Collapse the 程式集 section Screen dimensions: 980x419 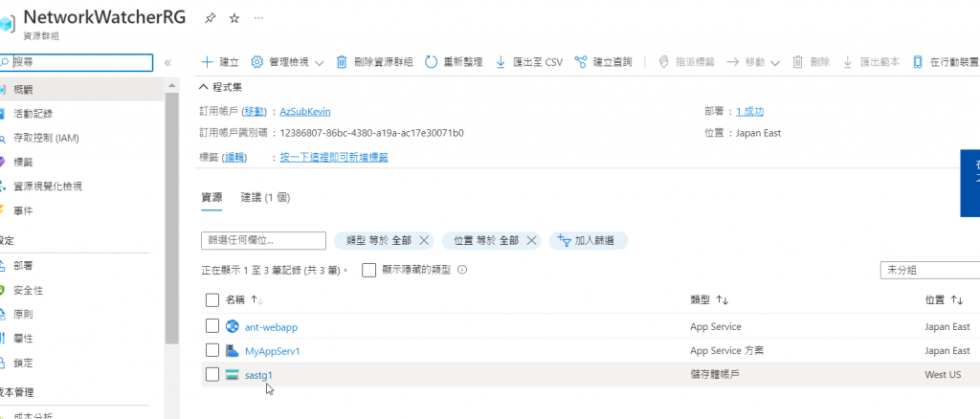221,87
